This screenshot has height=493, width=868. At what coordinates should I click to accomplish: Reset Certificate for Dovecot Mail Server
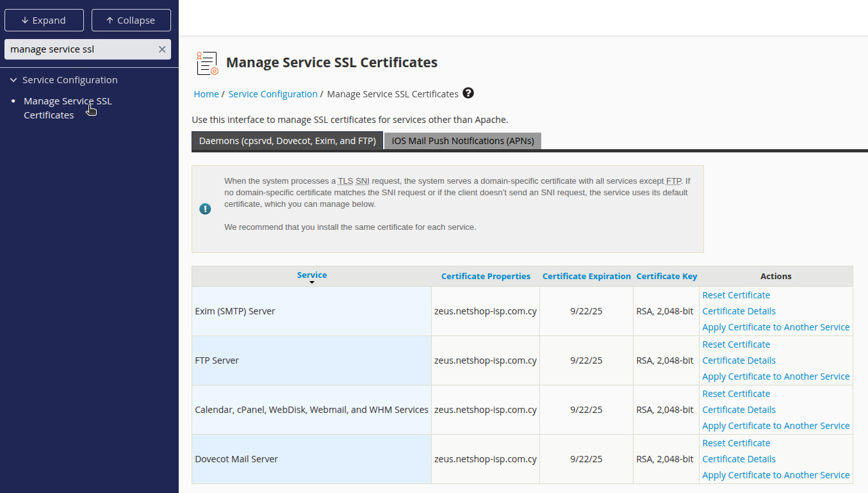click(736, 443)
